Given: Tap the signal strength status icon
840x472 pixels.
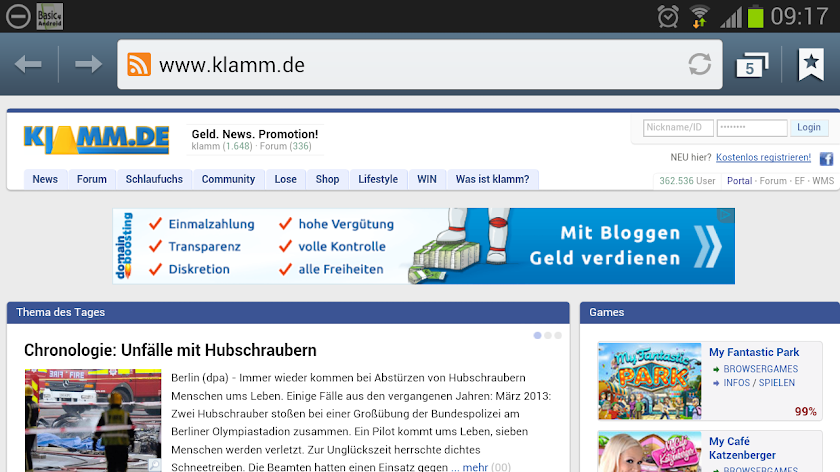Looking at the screenshot, I should pyautogui.click(x=731, y=18).
